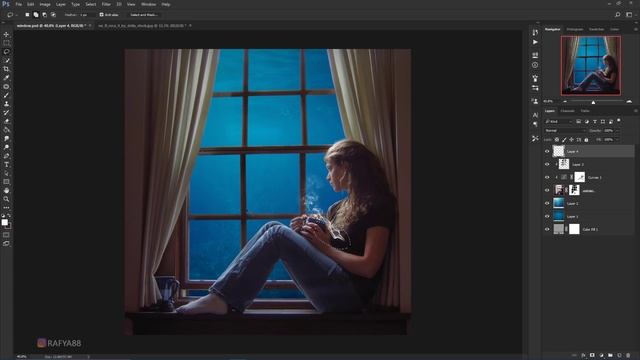
Task: Switch to the Channels tab
Action: coord(567,111)
